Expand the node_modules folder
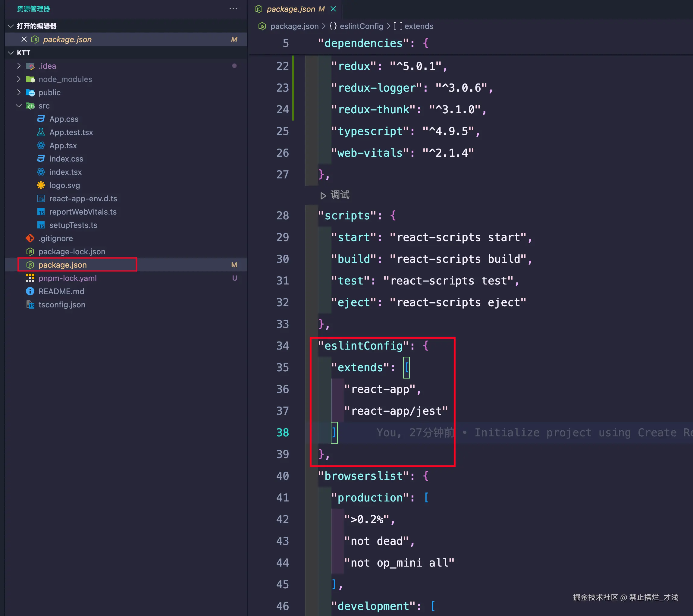The height and width of the screenshot is (616, 693). (19, 79)
